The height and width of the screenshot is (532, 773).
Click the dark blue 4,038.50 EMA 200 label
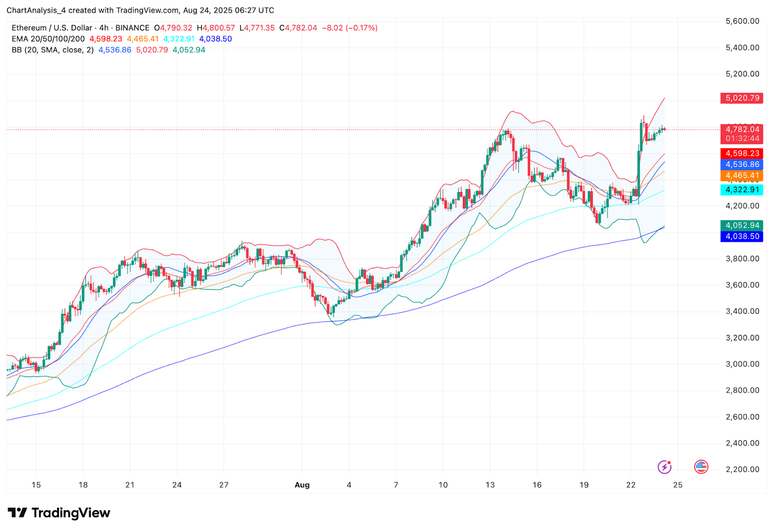(x=742, y=237)
